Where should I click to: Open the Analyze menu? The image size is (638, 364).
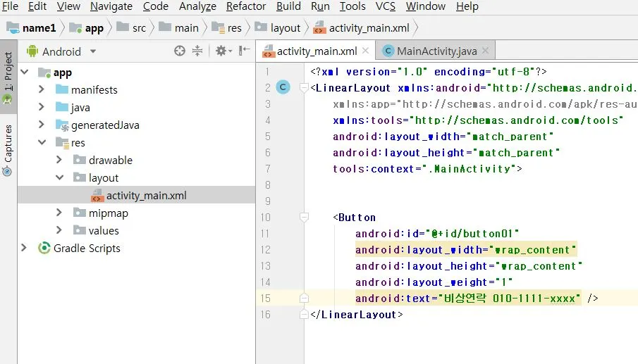point(197,6)
